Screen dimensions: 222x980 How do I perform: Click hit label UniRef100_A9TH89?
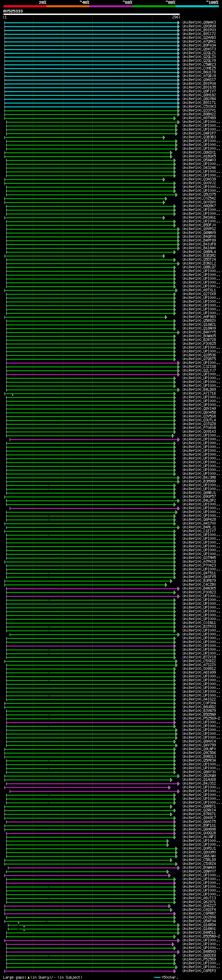point(199,118)
